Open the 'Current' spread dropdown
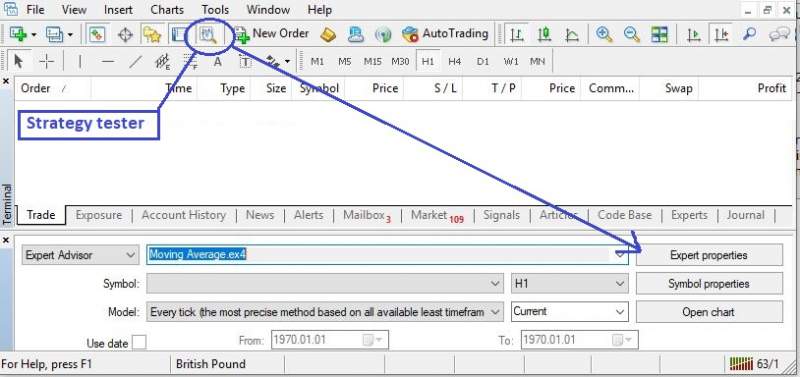 [569, 311]
